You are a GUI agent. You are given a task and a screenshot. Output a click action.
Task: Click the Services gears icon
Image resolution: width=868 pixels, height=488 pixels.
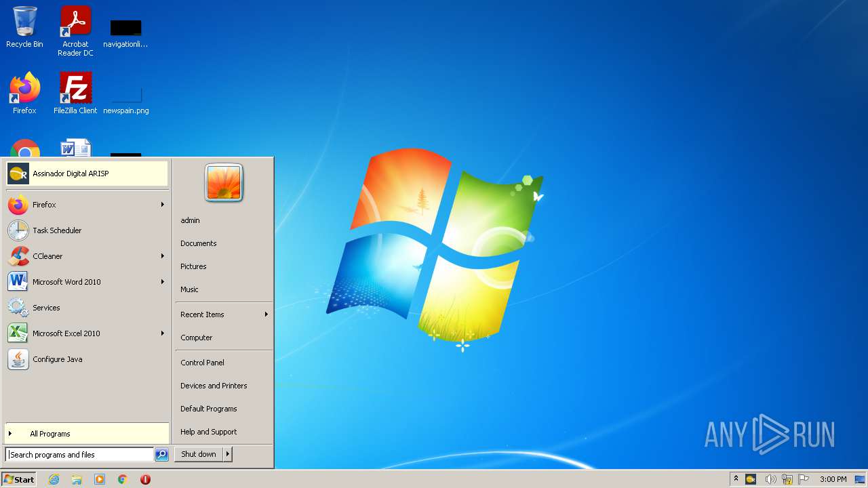coord(18,308)
